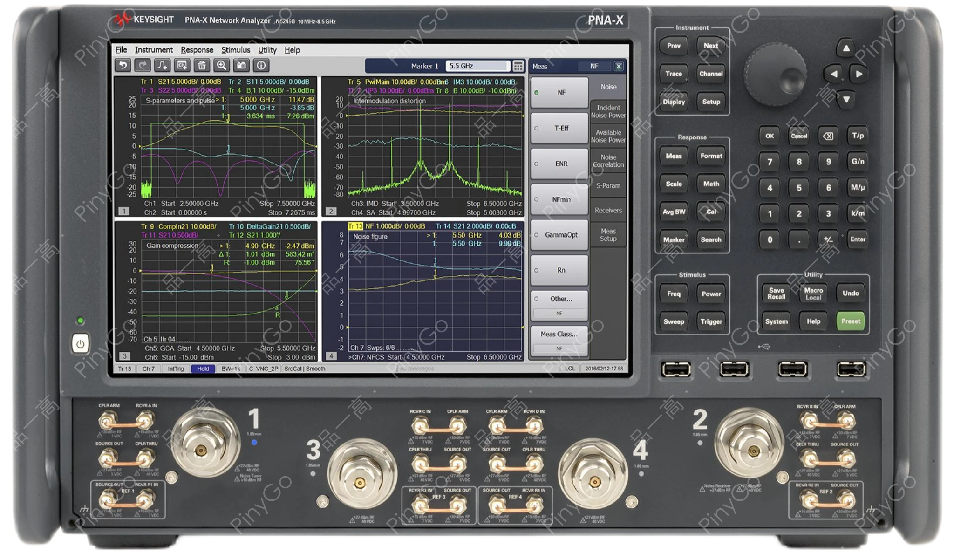Screen dimensions: 954x560
Task: Click the trash delete toolbar icon
Action: pyautogui.click(x=202, y=65)
